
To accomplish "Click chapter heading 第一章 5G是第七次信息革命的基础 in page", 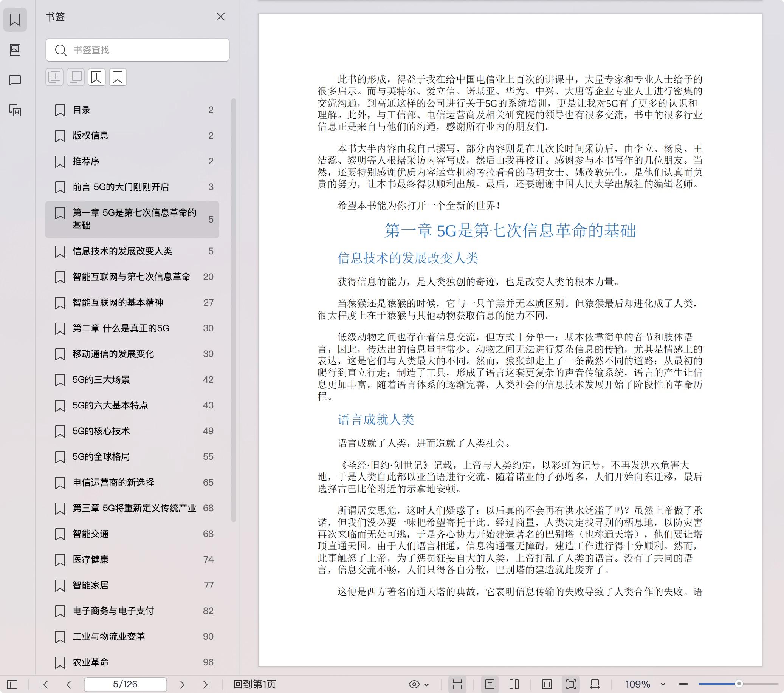I will (510, 230).
